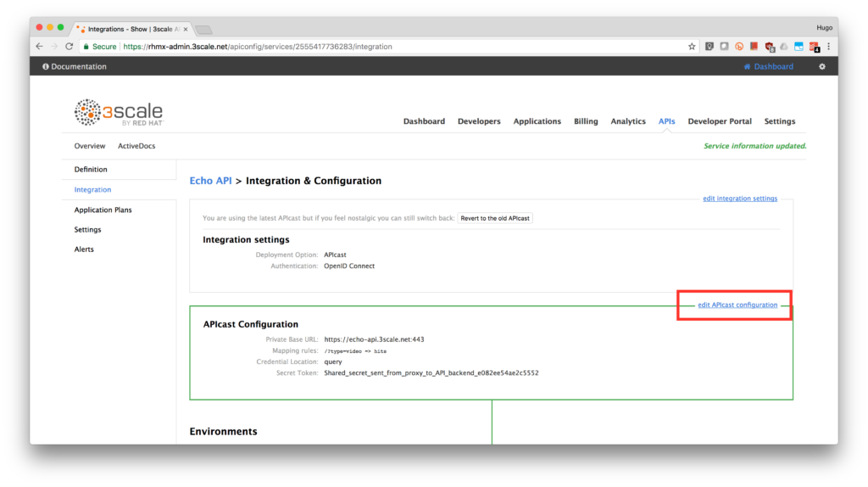The width and height of the screenshot is (868, 487).
Task: Click Revert to the old APIcast button
Action: pos(495,218)
